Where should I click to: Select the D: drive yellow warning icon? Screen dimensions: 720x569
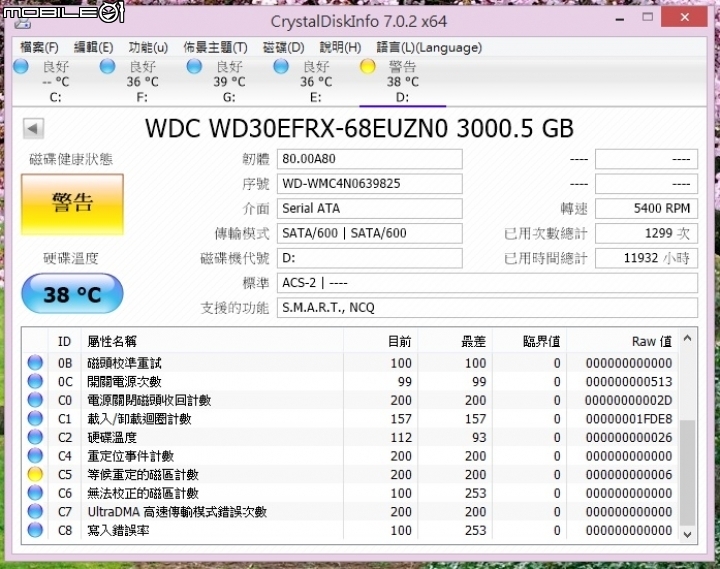tap(368, 67)
